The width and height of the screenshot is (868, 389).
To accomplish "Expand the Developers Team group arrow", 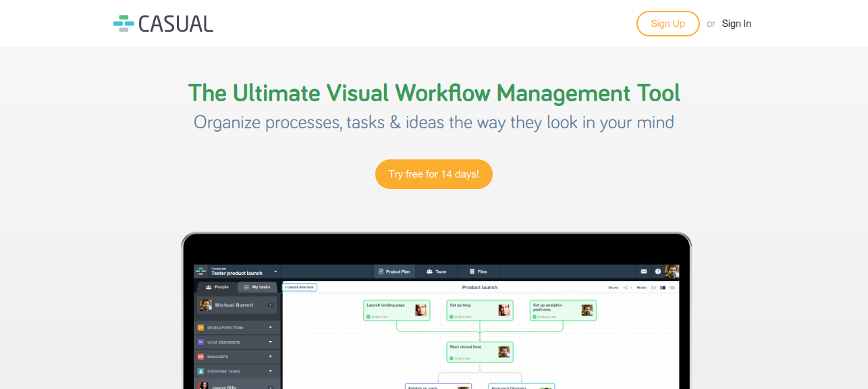I will coord(271,328).
